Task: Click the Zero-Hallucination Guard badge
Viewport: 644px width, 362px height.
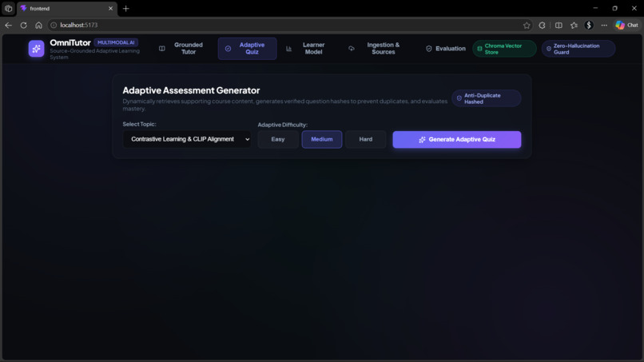Action: point(578,49)
